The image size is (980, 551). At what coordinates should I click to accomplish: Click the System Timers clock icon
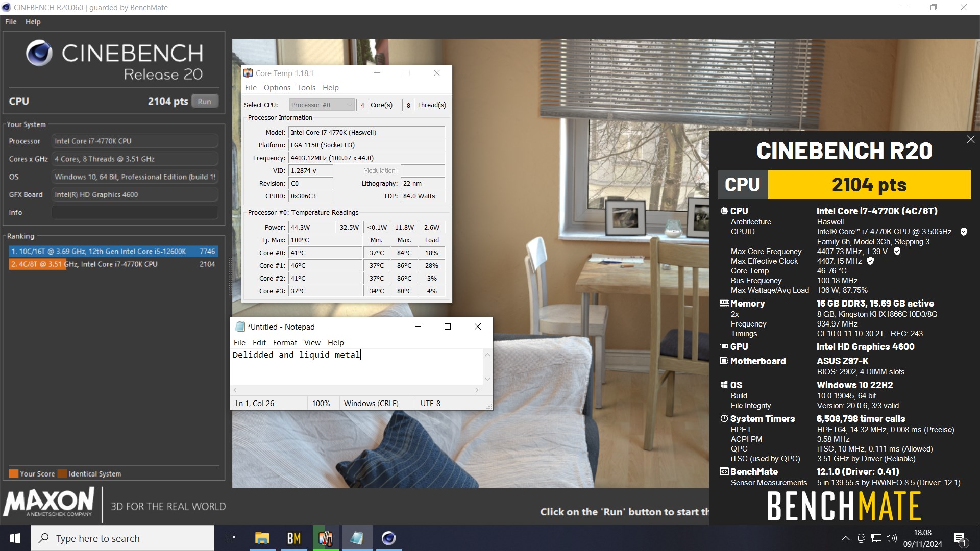click(724, 418)
